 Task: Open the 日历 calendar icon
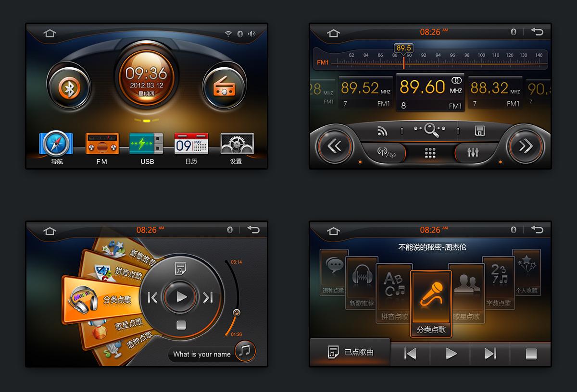tap(191, 144)
